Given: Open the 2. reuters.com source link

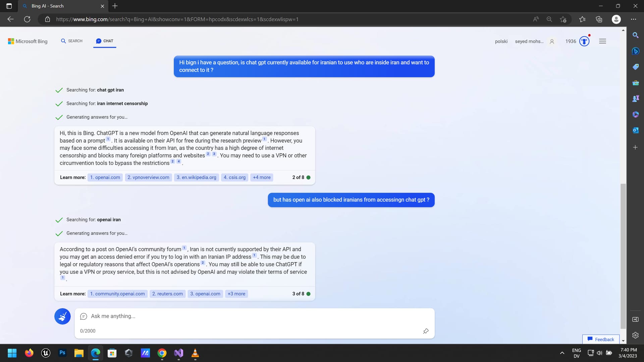Looking at the screenshot, I should pos(167,294).
